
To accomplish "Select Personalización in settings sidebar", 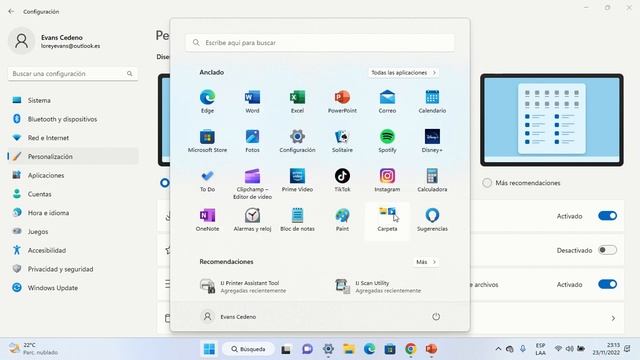I will [x=73, y=156].
